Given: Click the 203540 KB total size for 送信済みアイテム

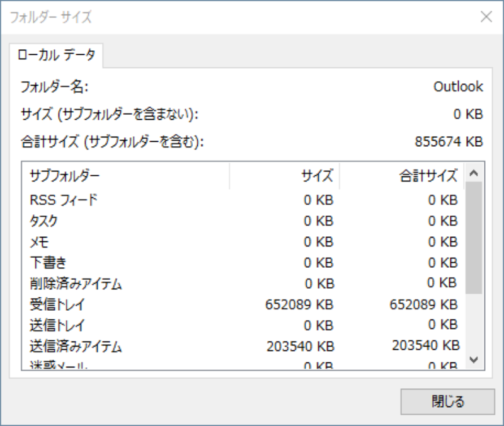Looking at the screenshot, I should [426, 346].
